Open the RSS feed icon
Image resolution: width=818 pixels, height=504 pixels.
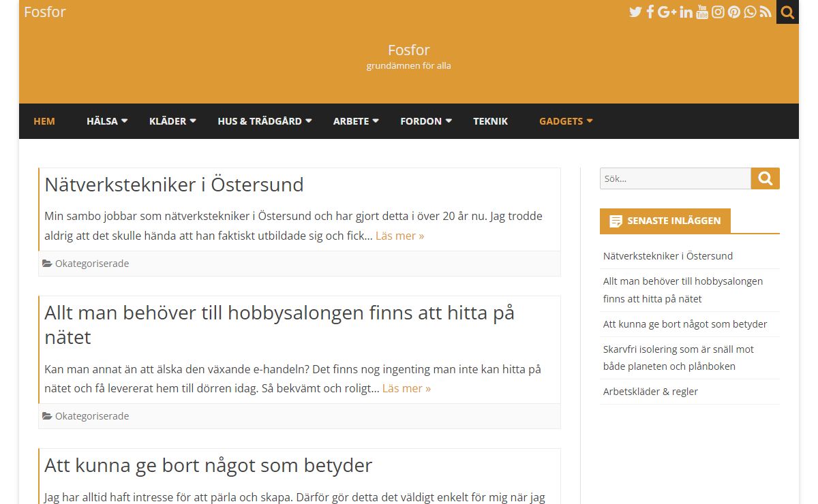766,12
